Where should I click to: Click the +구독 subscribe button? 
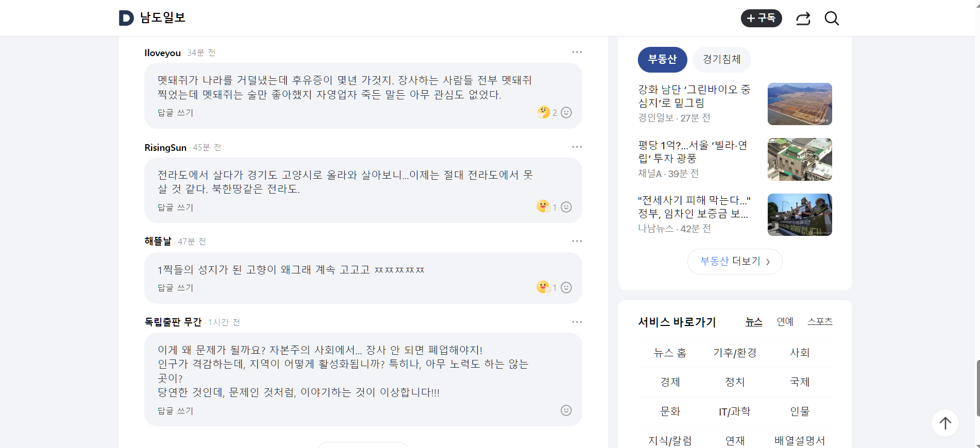pyautogui.click(x=762, y=18)
